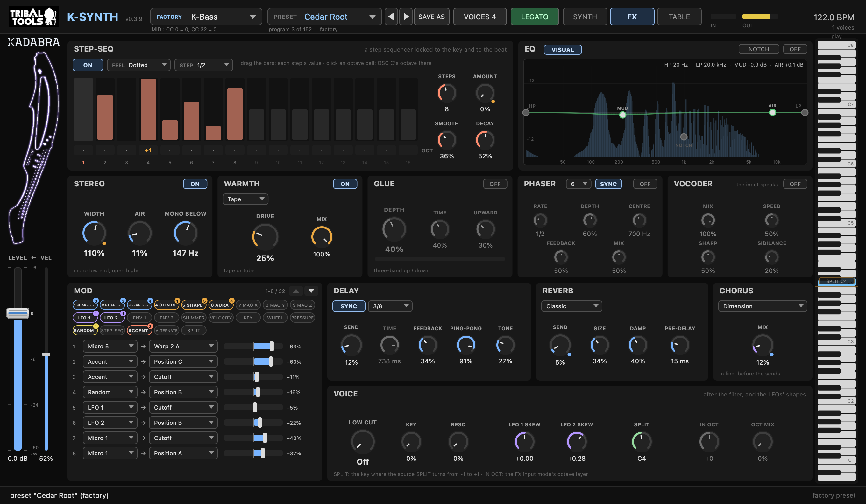Enable the Vocoder section
Viewport: 866px width, 504px height.
[795, 184]
